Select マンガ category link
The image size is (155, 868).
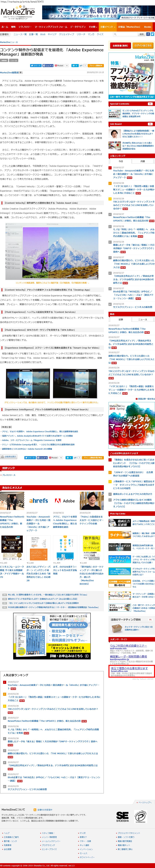tap(91, 34)
